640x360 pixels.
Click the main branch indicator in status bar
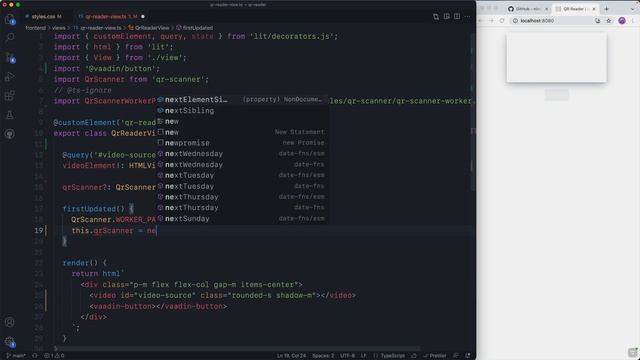(x=16, y=356)
